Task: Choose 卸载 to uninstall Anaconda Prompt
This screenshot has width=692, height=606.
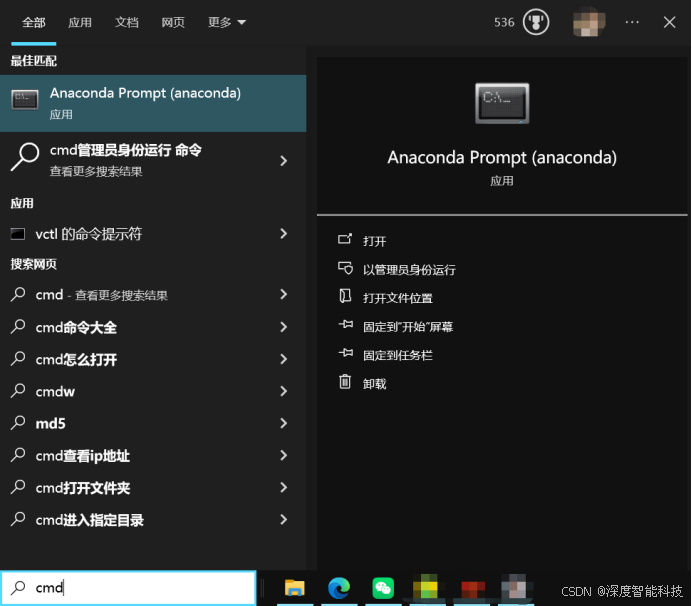Action: point(374,384)
